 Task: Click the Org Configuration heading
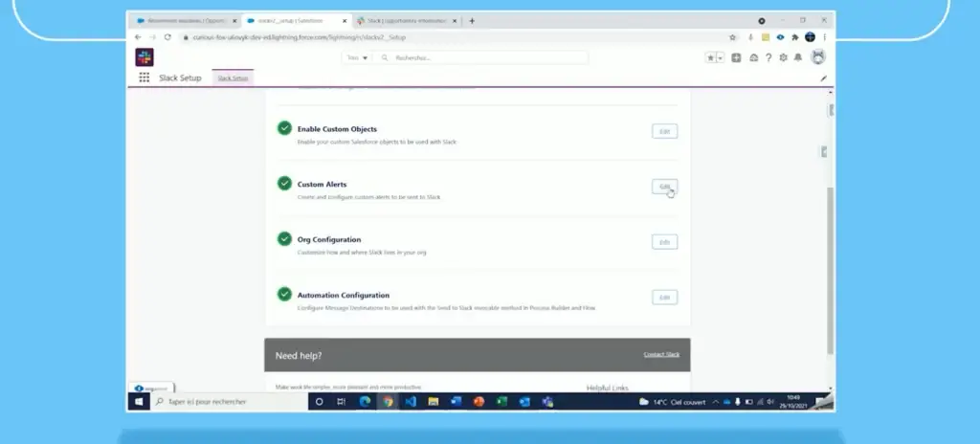coord(329,239)
